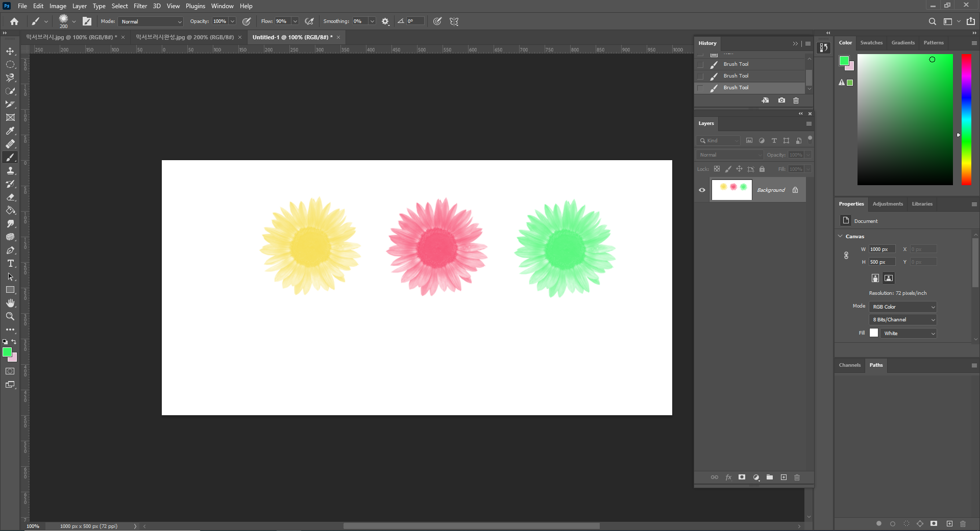The image size is (980, 531).
Task: Open the Window menu
Action: 222,6
